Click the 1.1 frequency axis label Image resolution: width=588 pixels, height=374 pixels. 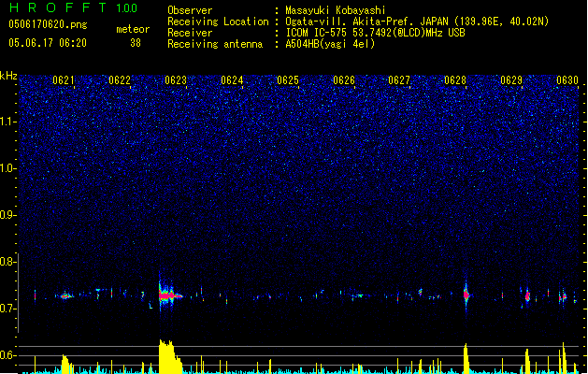[7, 122]
